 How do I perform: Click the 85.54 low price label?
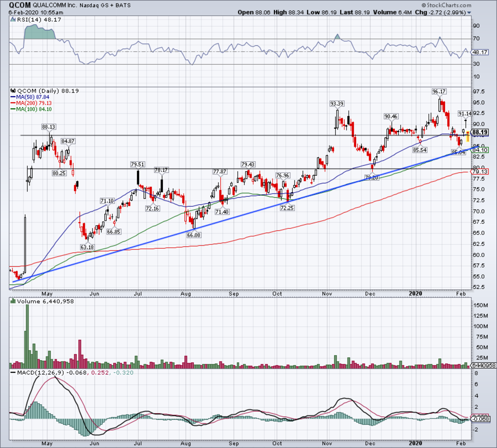[x=420, y=150]
